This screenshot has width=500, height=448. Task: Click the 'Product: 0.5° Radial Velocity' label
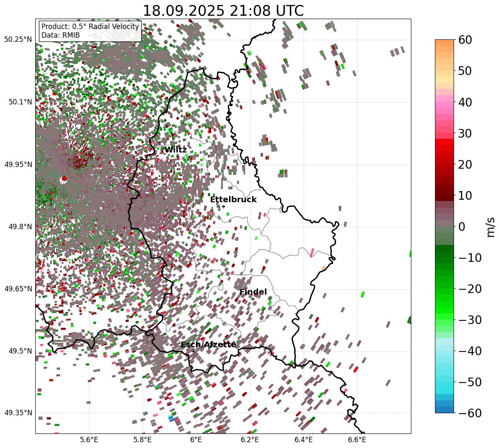90,27
